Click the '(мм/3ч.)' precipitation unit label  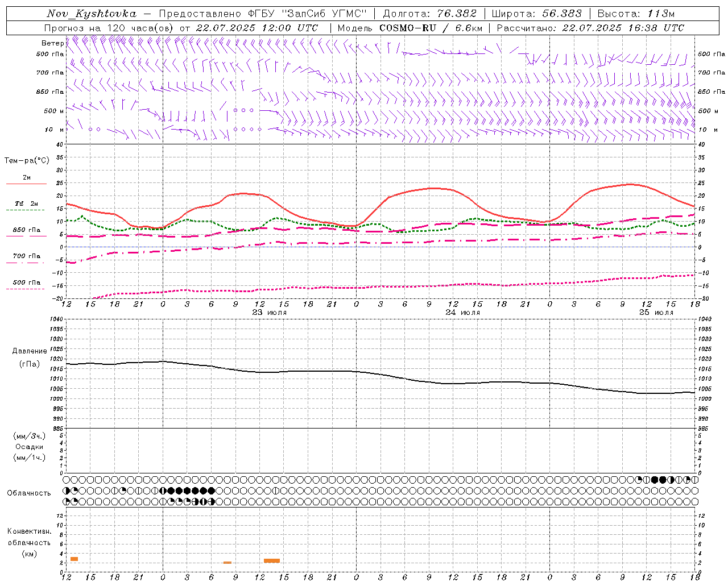pyautogui.click(x=30, y=436)
